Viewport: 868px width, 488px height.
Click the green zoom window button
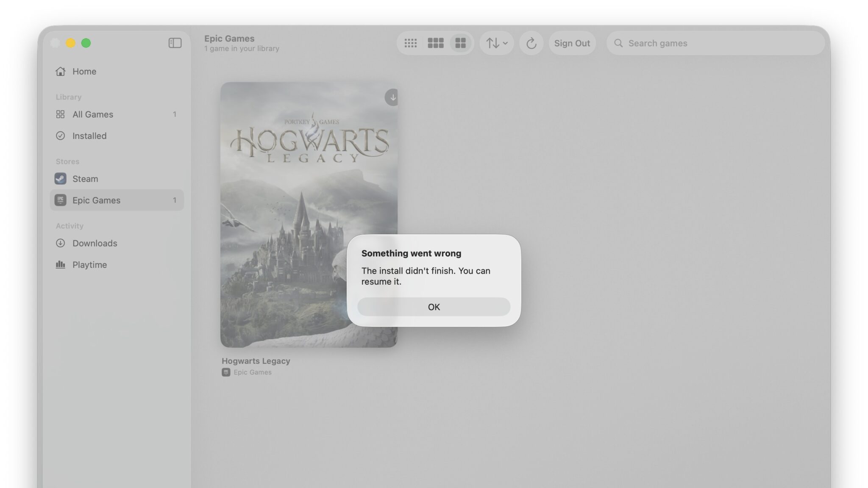pos(86,43)
